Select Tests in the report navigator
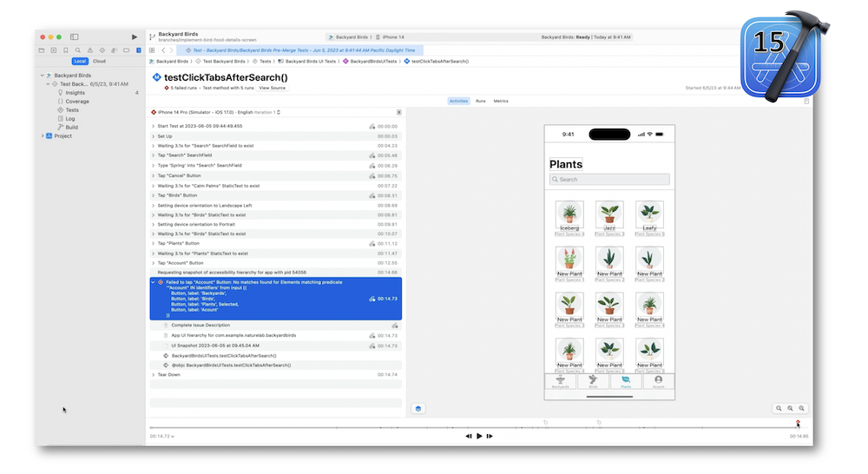The width and height of the screenshot is (868, 474). click(x=72, y=110)
